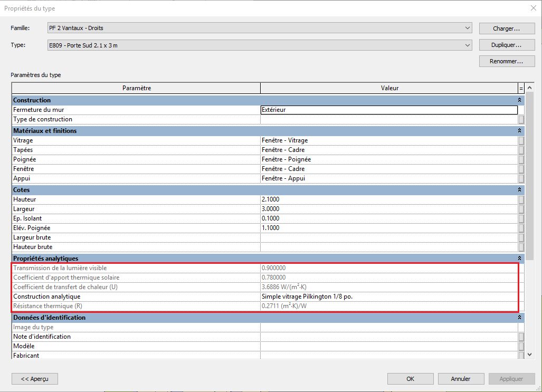Click the equals column header icon
Viewport: 542px width, 392px height.
point(521,88)
